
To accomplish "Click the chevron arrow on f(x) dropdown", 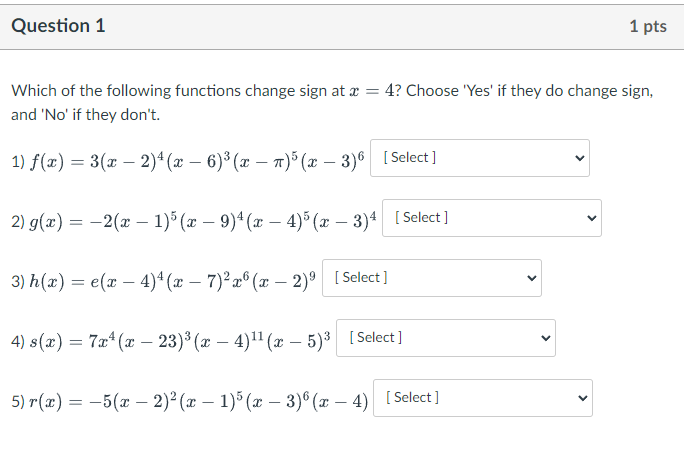I will click(579, 158).
